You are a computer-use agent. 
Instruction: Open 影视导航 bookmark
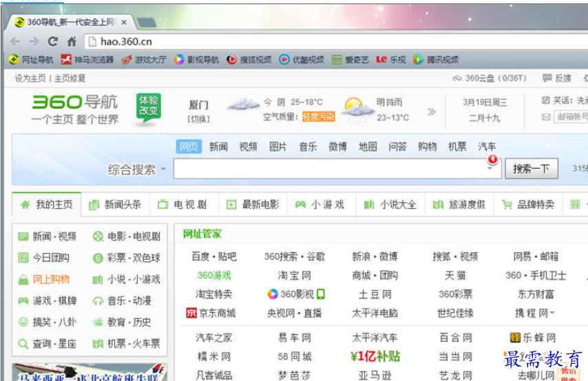196,59
